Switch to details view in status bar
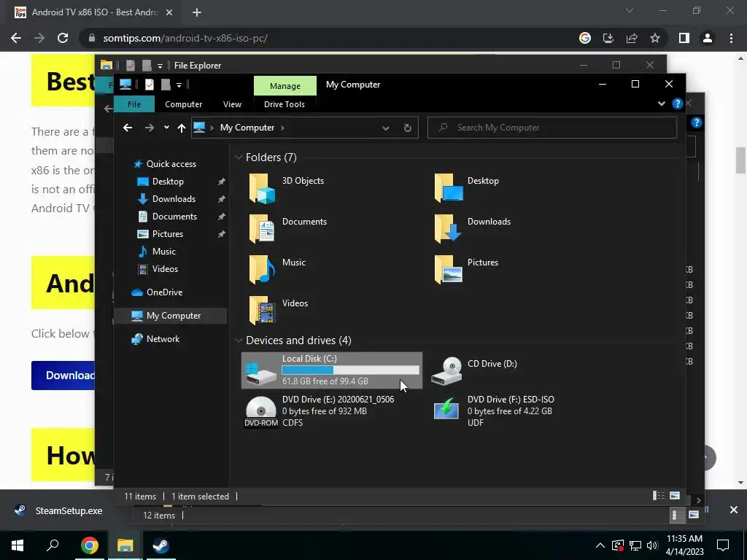 coord(659,496)
